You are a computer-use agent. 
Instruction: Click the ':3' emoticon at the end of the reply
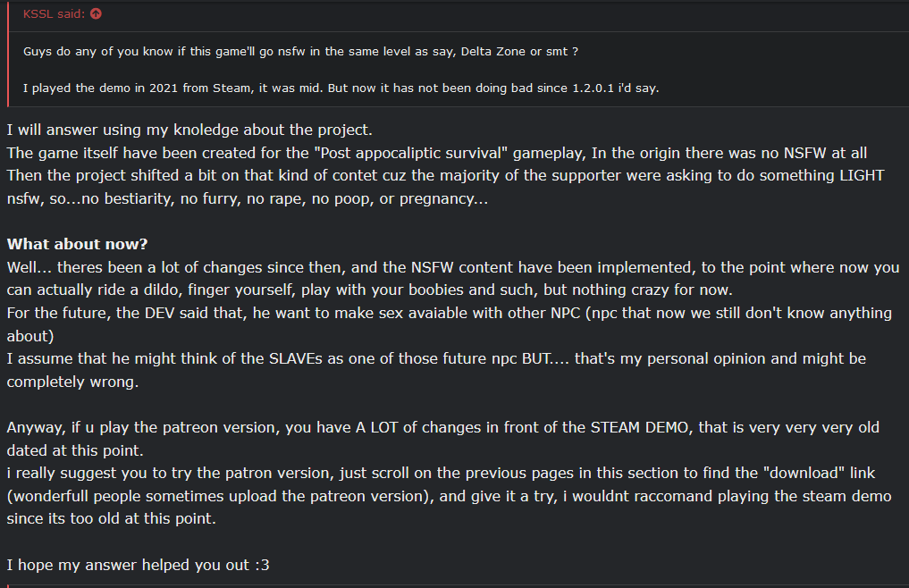click(x=262, y=566)
